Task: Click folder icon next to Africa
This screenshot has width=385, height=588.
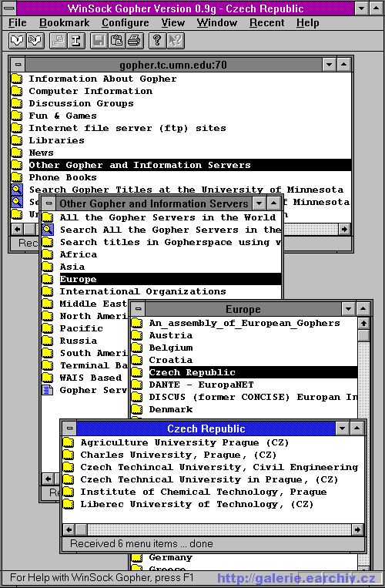Action: point(48,254)
